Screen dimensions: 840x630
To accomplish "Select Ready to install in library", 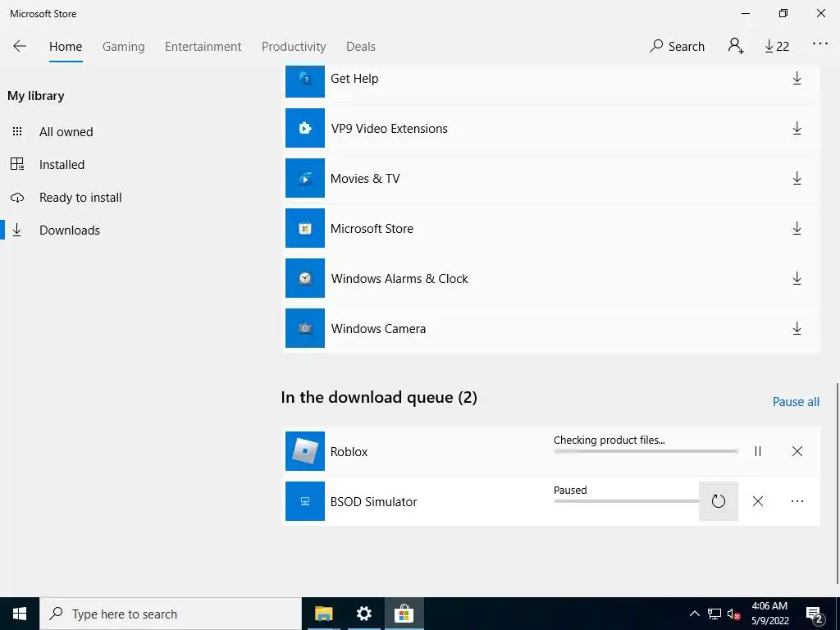I will coord(80,198).
